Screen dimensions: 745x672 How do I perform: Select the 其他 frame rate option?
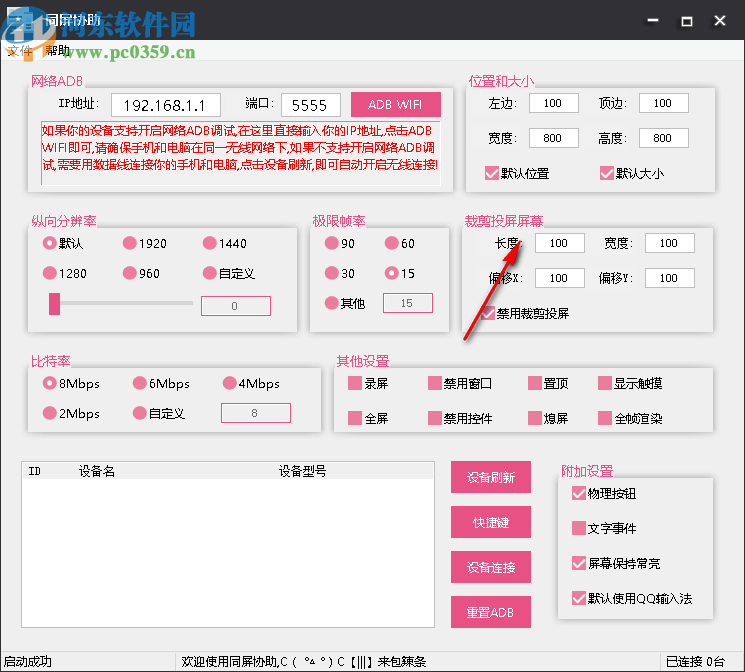[331, 303]
